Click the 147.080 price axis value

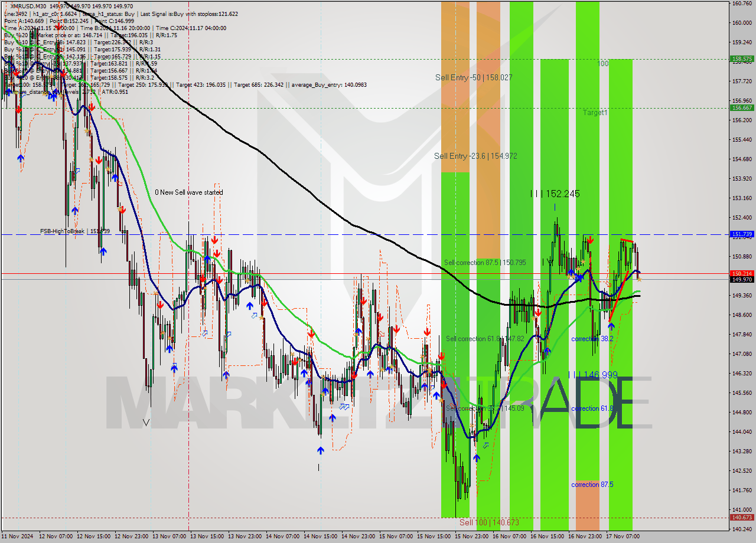pyautogui.click(x=742, y=354)
